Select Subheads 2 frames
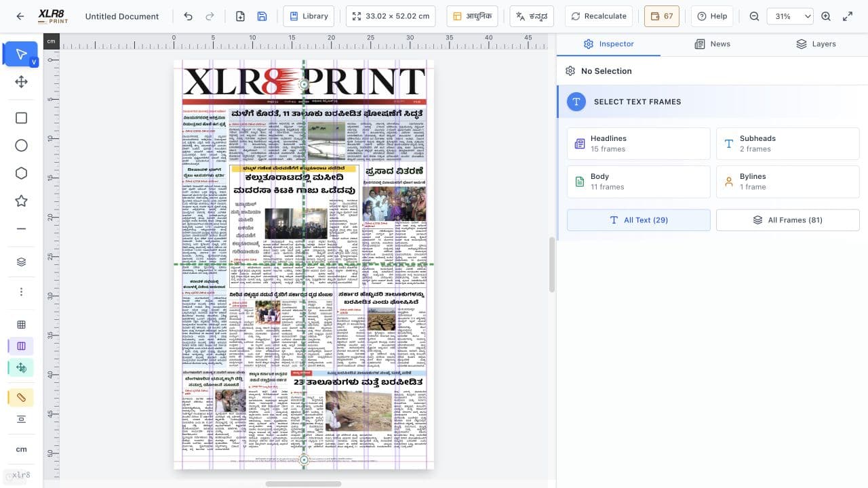The width and height of the screenshot is (868, 488). click(x=788, y=144)
